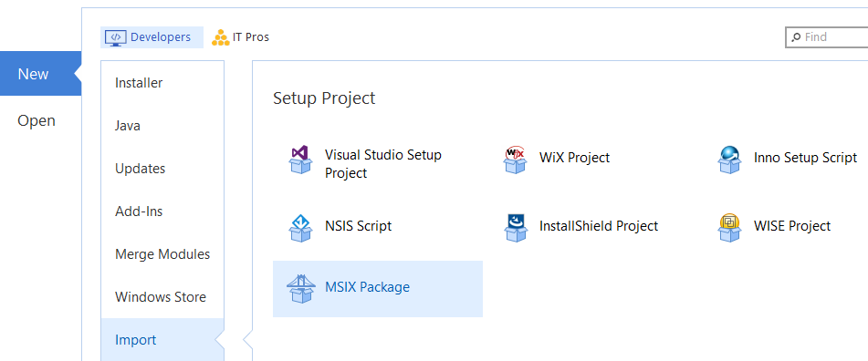
Task: Click the IT Pros honeycomb icon
Action: click(x=220, y=37)
